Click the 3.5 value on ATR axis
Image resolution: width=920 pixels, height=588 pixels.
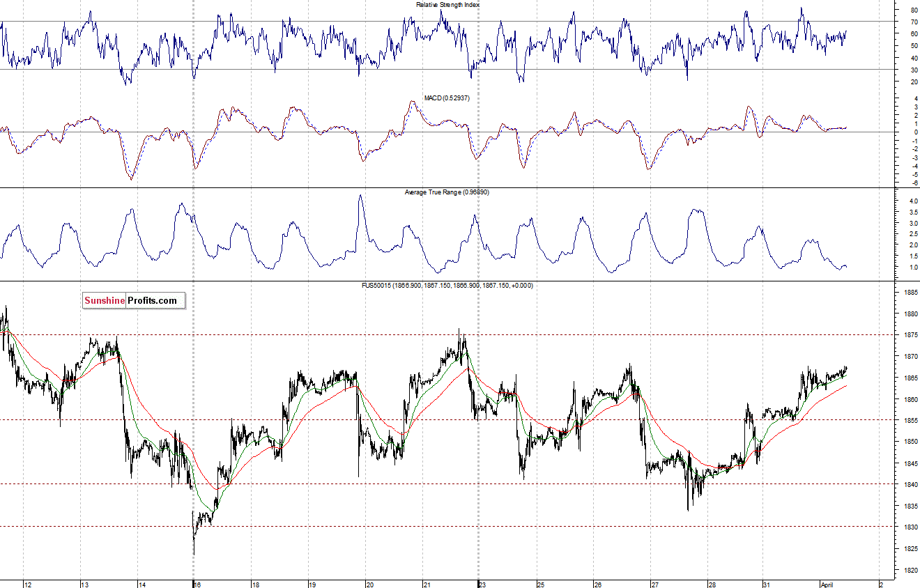[913, 212]
